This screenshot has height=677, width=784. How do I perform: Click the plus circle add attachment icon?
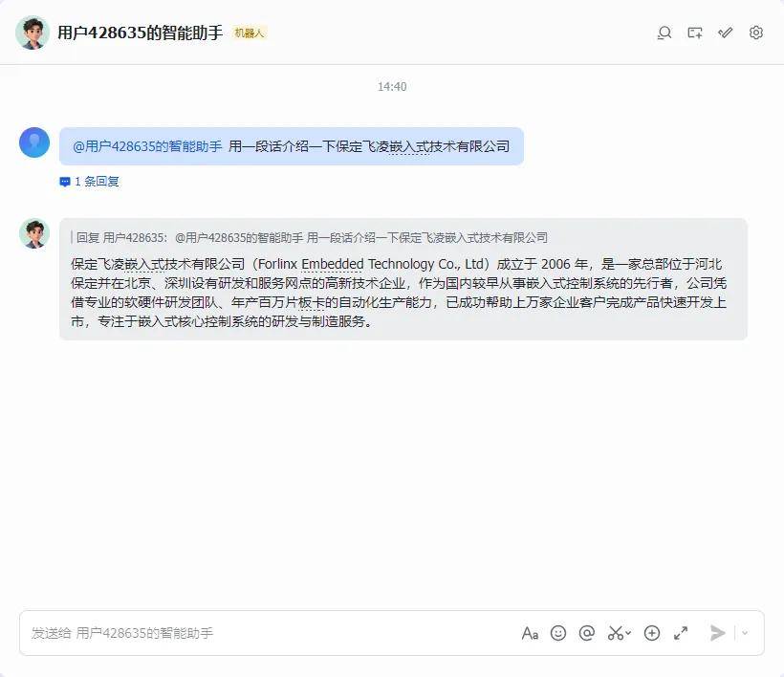coord(651,633)
